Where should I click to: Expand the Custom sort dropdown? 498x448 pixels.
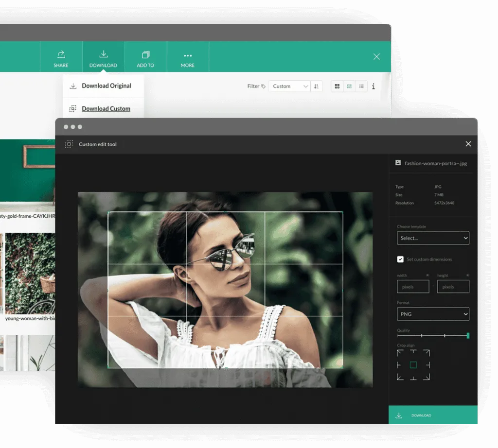[x=289, y=86]
